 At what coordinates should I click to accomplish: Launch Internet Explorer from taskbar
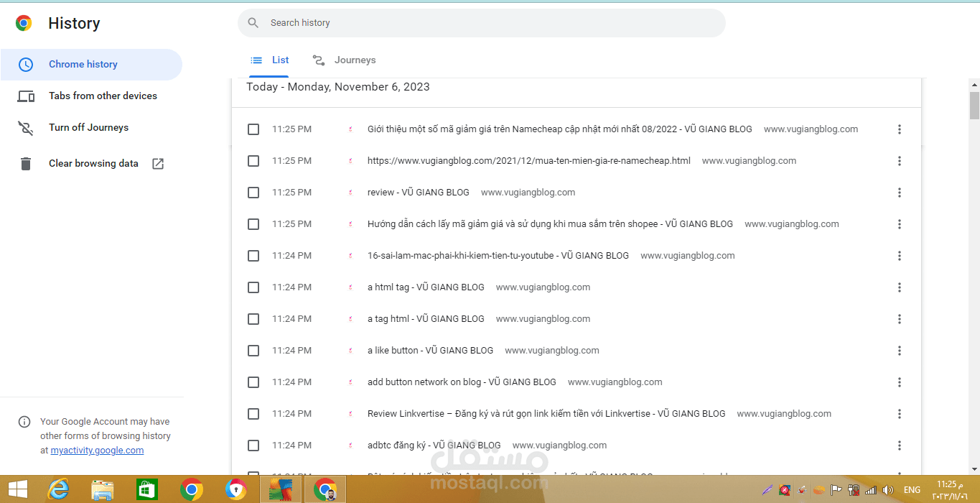tap(58, 490)
